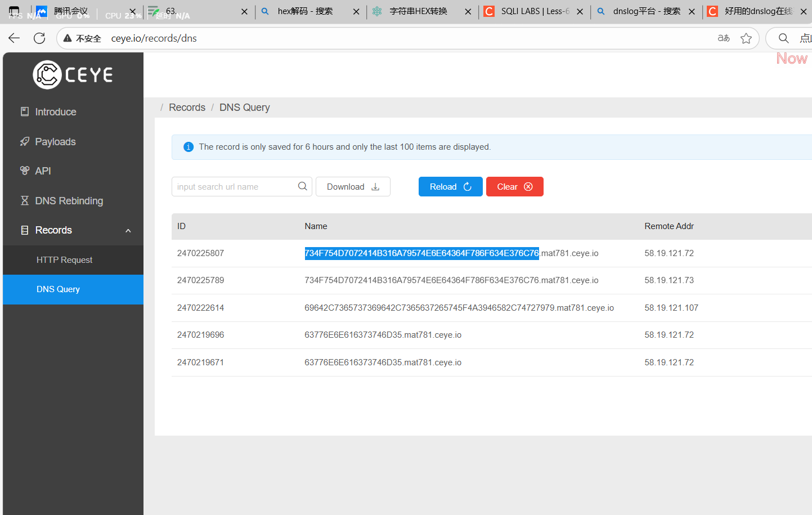Go back with browser back arrow
Viewport: 812px width, 515px height.
[14, 38]
